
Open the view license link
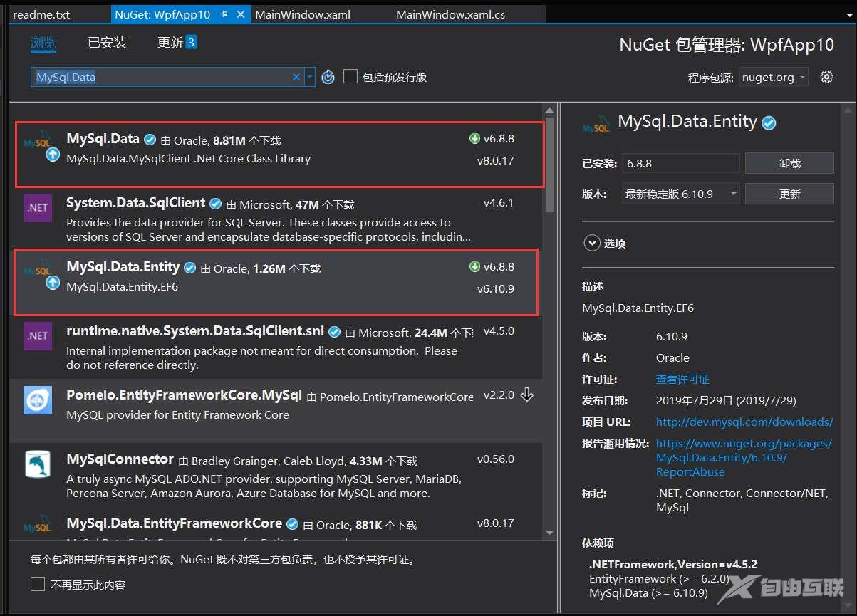[x=682, y=379]
